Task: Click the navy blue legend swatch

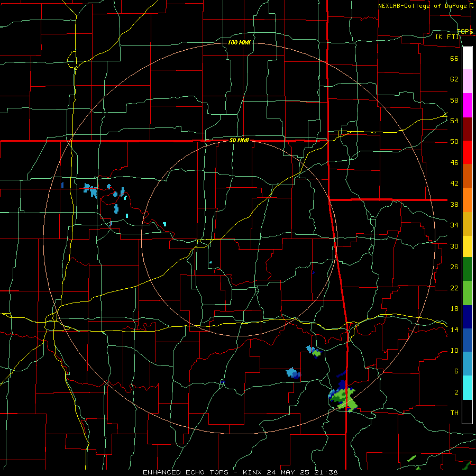Action: 467,317
